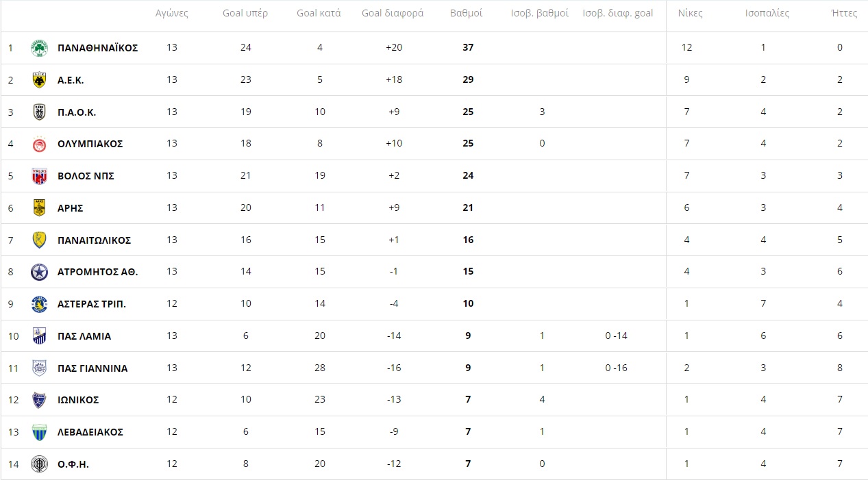This screenshot has width=868, height=480.
Task: Open the Βόλος ΝΠΣ club badge
Action: (39, 176)
